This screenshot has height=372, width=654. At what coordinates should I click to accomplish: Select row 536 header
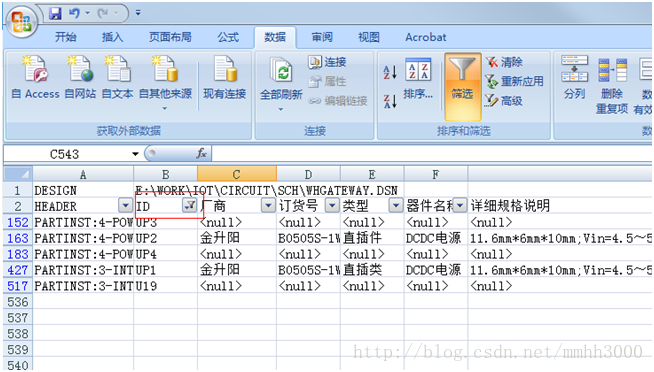[x=18, y=302]
